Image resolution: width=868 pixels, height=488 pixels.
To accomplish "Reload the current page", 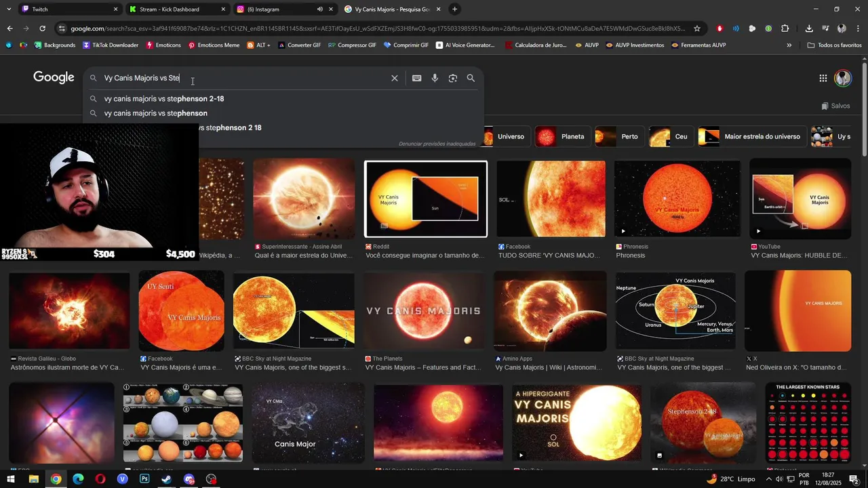I will tap(42, 28).
